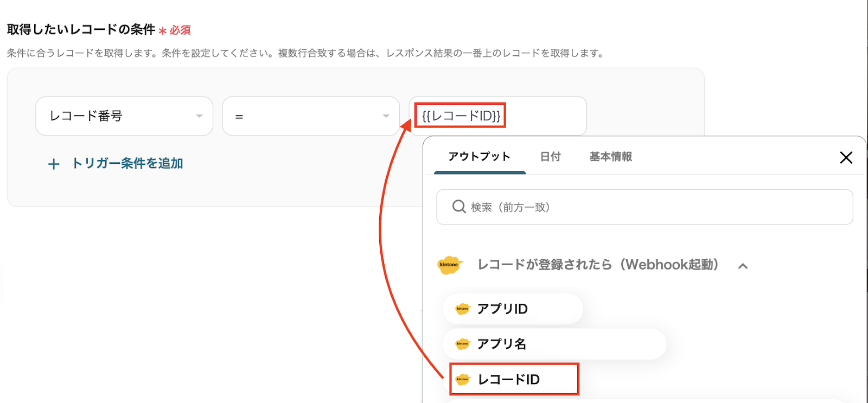
Task: Collapse the Webhook起動 section with the chevron
Action: coord(743,266)
